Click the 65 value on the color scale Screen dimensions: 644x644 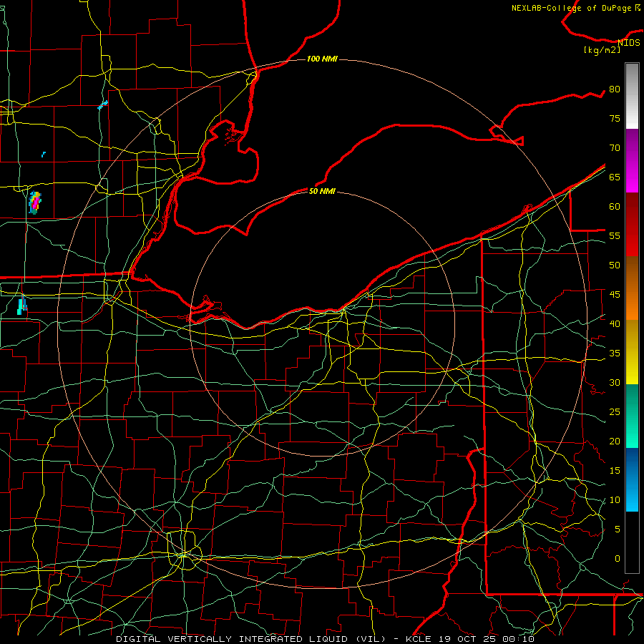(615, 177)
